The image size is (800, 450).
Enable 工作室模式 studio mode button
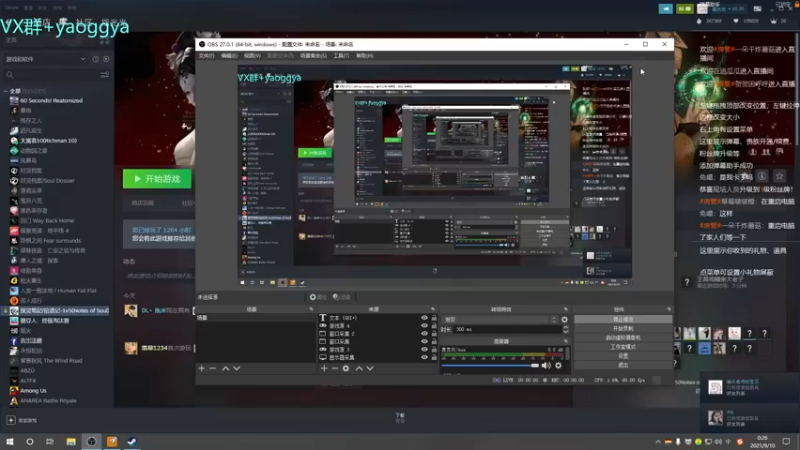click(x=623, y=347)
